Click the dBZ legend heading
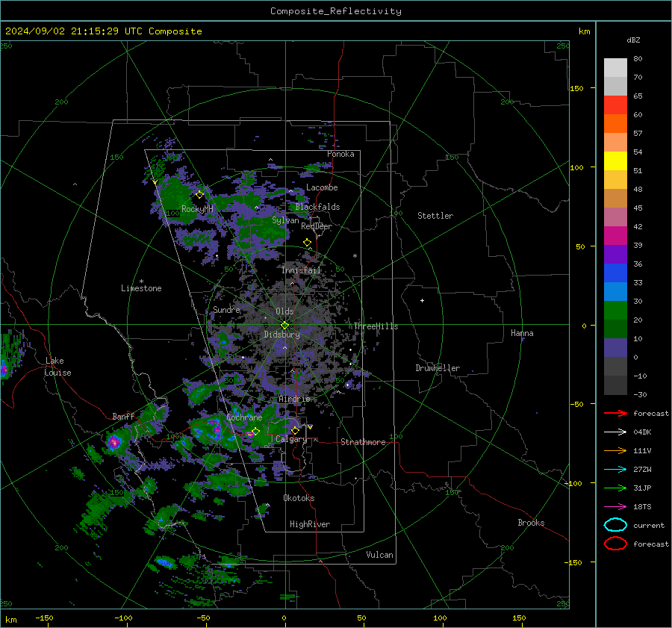 tap(633, 40)
